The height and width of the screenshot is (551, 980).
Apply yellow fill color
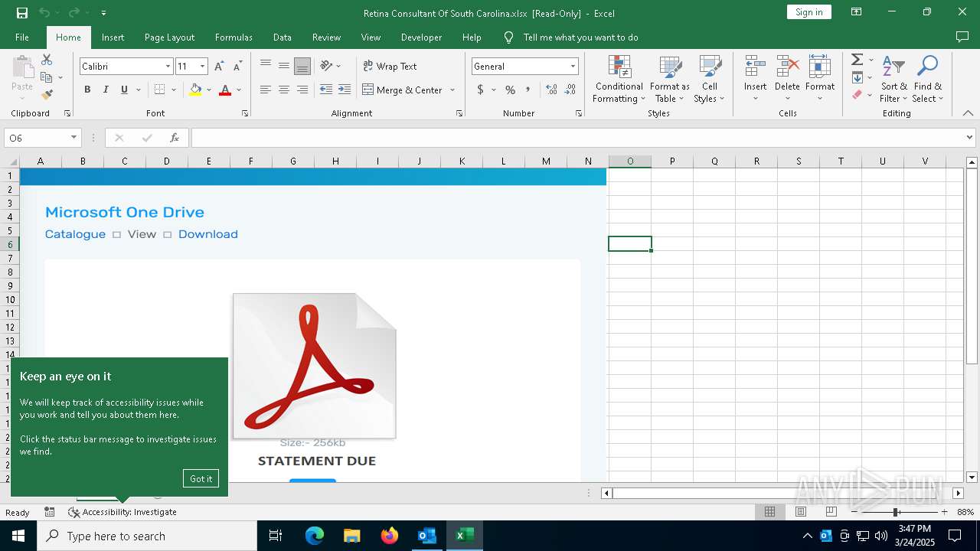(195, 90)
